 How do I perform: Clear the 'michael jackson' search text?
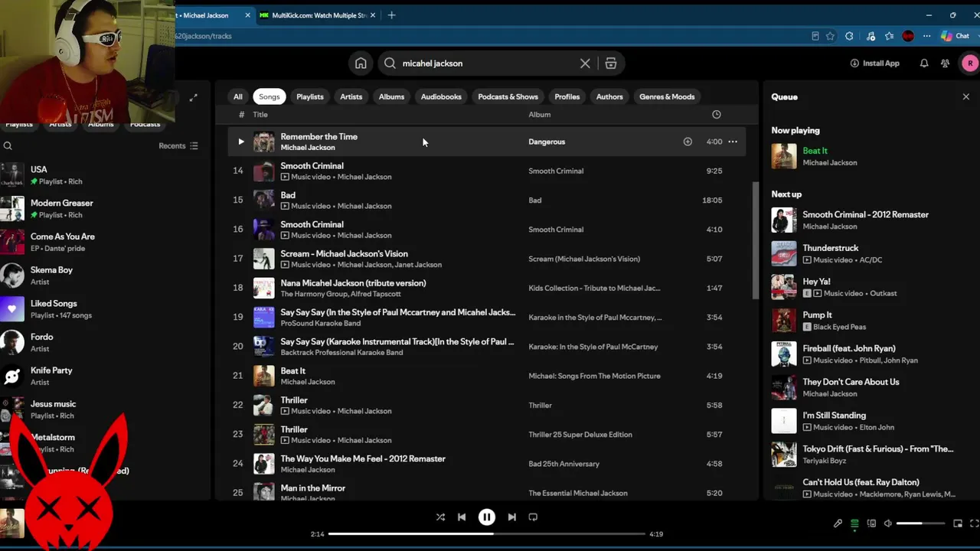tap(585, 64)
